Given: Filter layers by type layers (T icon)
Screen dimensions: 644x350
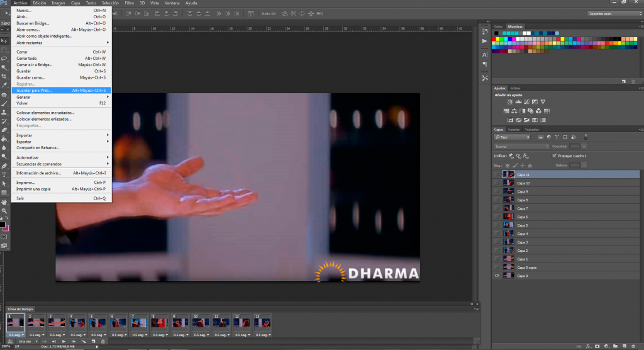Looking at the screenshot, I should 557,137.
